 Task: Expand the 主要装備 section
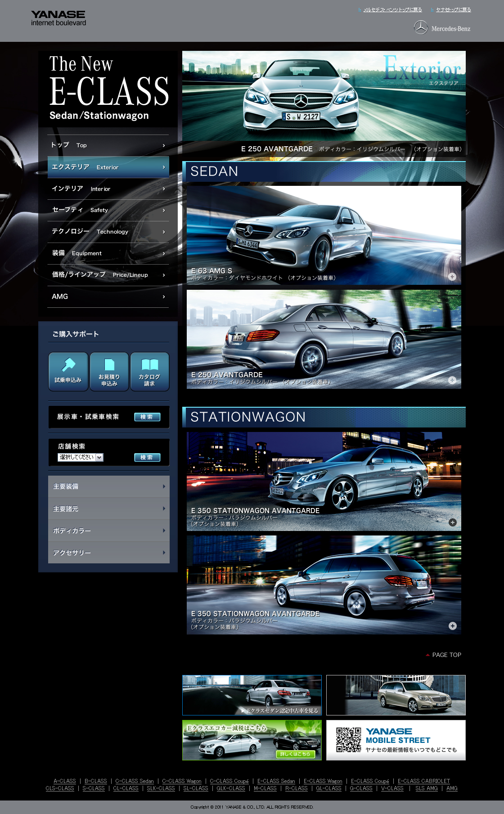pos(109,486)
